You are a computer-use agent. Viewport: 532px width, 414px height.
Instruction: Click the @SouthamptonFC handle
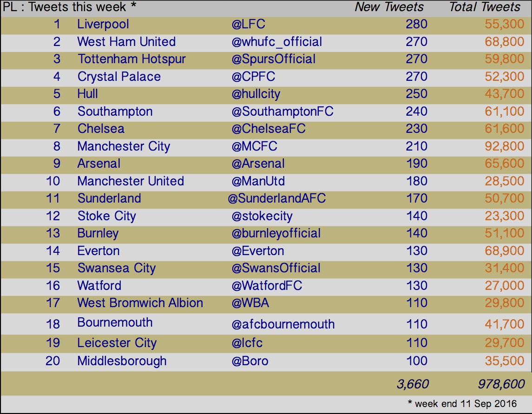[282, 112]
